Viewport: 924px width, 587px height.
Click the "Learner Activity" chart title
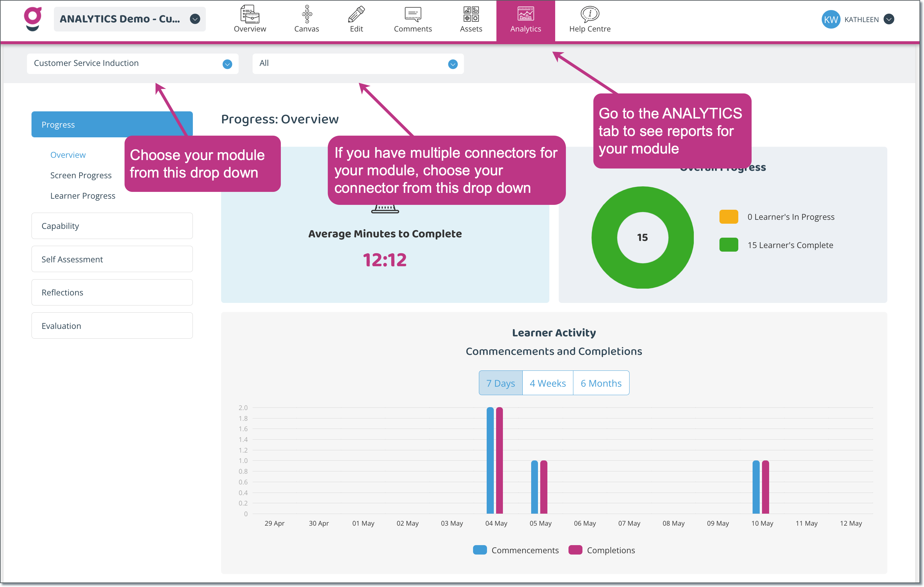coord(554,333)
